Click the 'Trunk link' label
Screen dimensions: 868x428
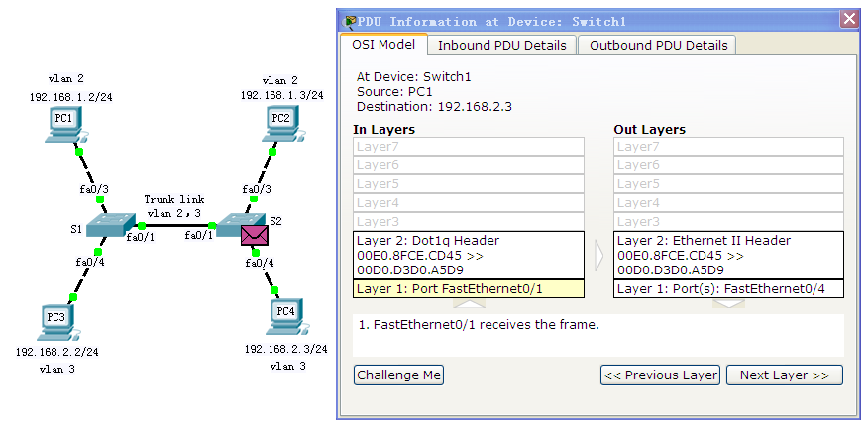pyautogui.click(x=174, y=199)
